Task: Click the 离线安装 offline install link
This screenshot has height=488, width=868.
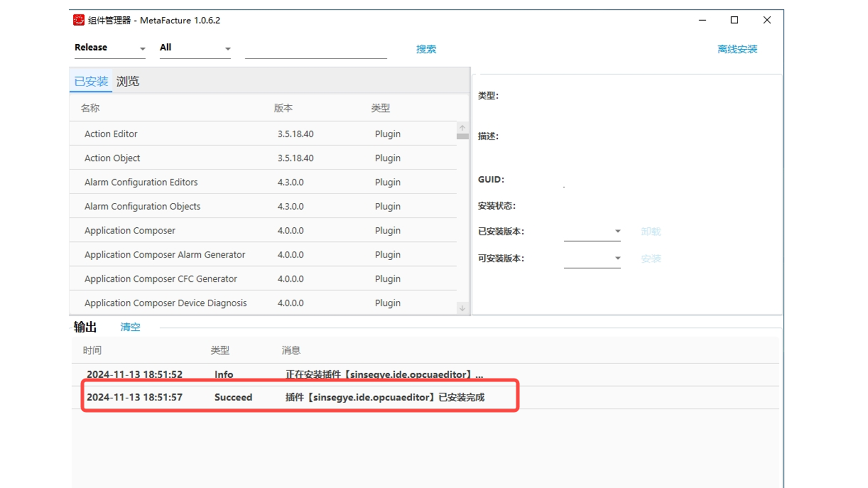Action: [x=737, y=49]
